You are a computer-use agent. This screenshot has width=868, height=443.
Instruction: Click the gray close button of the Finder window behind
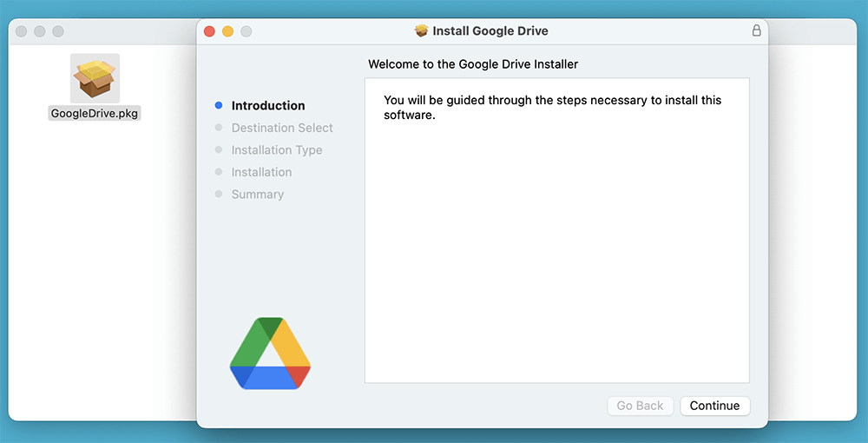coord(21,31)
